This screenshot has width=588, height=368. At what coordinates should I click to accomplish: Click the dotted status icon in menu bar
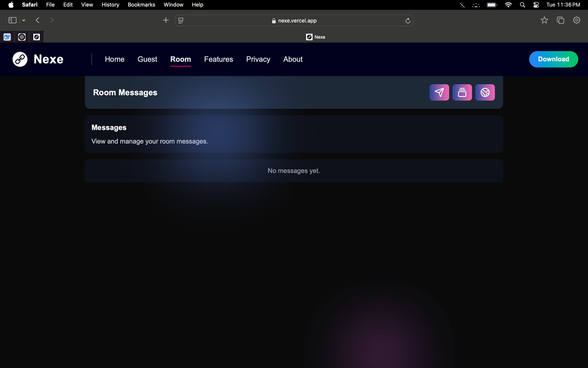pos(476,5)
